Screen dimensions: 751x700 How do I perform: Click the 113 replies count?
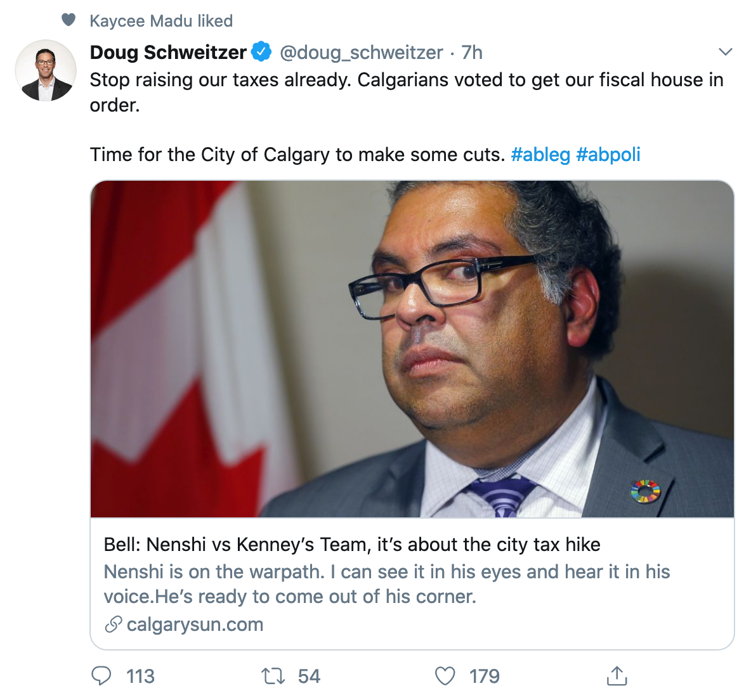(140, 677)
